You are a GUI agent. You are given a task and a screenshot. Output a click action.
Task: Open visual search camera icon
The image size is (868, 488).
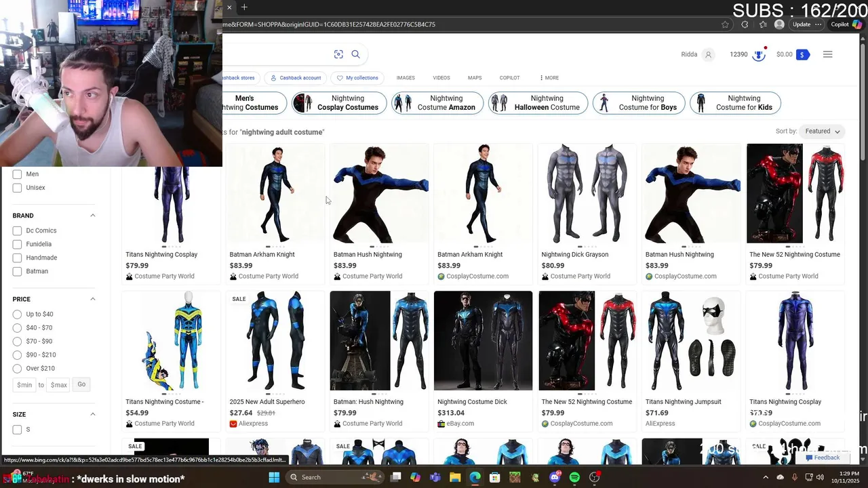338,54
